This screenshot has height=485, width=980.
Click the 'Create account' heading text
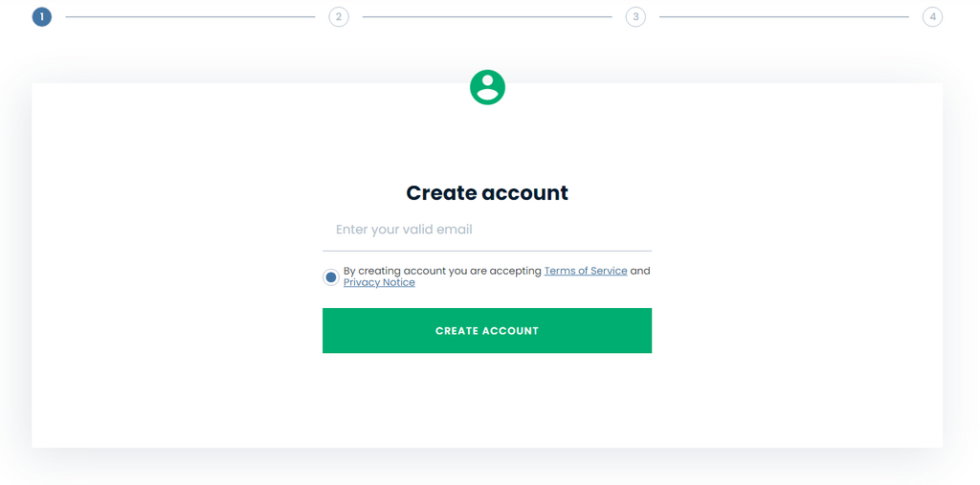click(487, 193)
